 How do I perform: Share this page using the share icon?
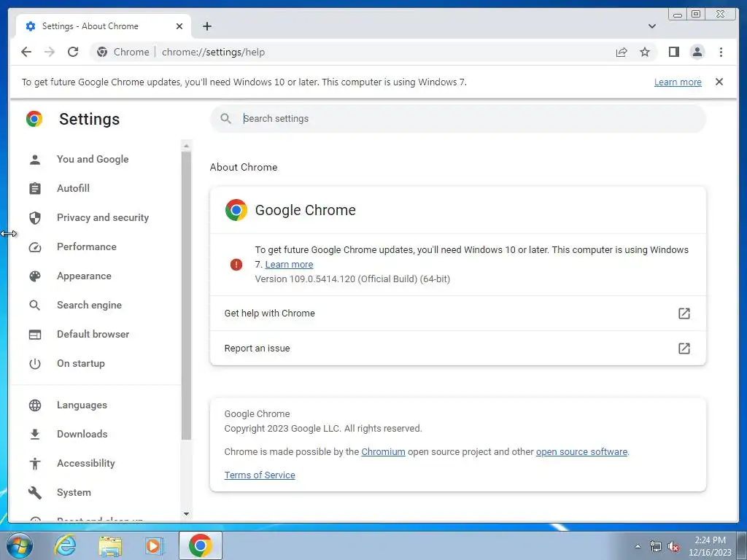622,52
